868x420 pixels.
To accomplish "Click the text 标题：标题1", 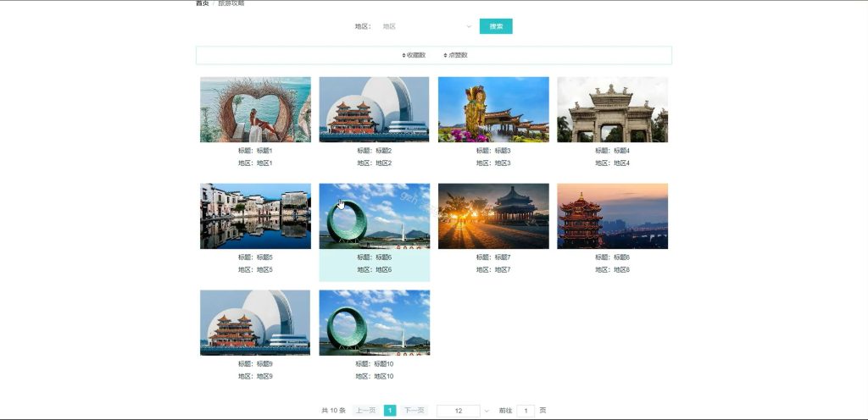I will (x=255, y=151).
